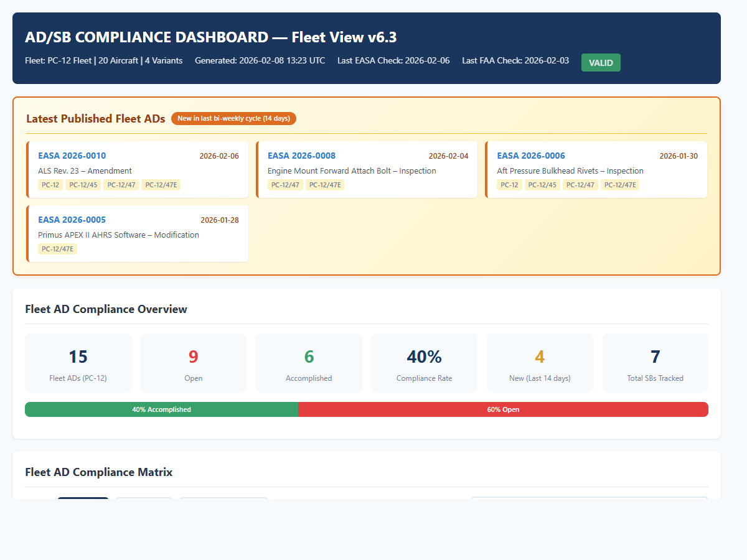This screenshot has width=747, height=560.
Task: Click the '4 New (Last 14 days)' stat card
Action: tap(540, 363)
